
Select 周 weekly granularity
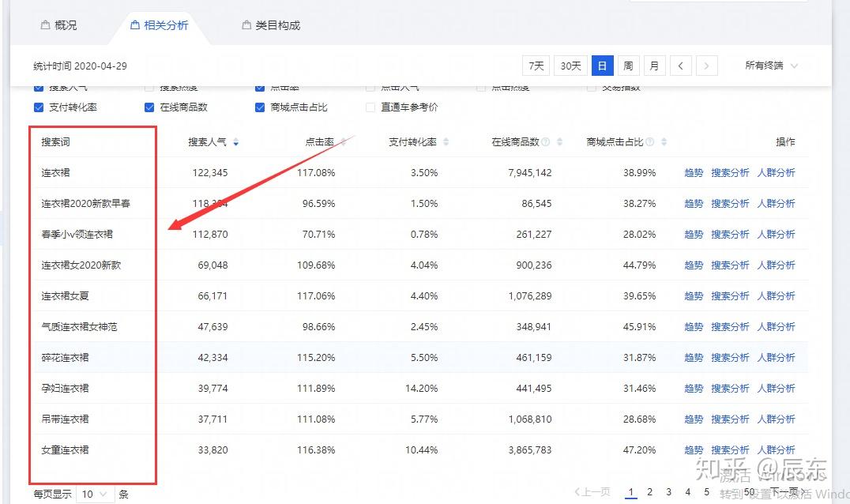(x=628, y=66)
